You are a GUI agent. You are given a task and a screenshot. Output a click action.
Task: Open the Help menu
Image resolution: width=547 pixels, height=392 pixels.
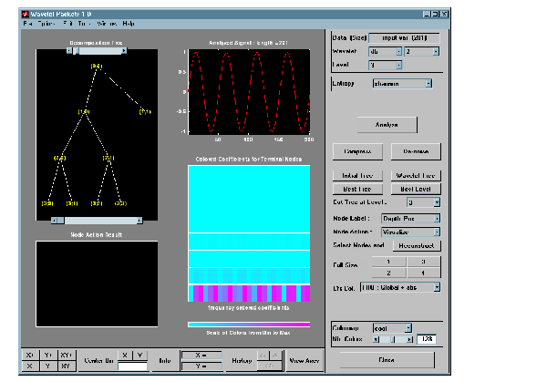coord(129,23)
